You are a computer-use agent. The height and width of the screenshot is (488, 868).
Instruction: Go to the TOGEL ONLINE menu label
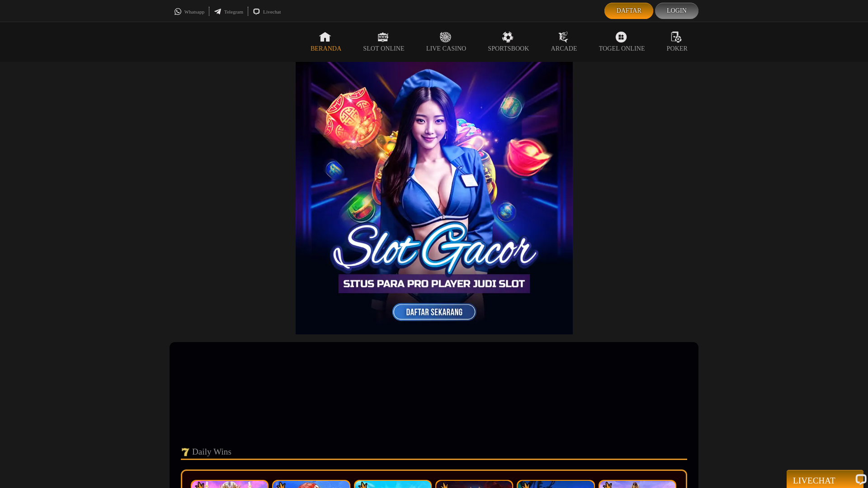pyautogui.click(x=622, y=49)
